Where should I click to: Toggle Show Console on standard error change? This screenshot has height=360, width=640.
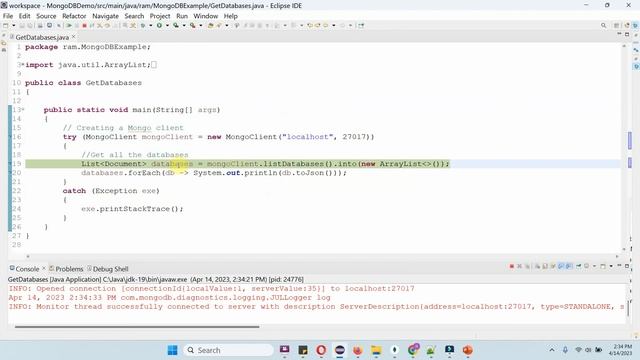point(569,266)
